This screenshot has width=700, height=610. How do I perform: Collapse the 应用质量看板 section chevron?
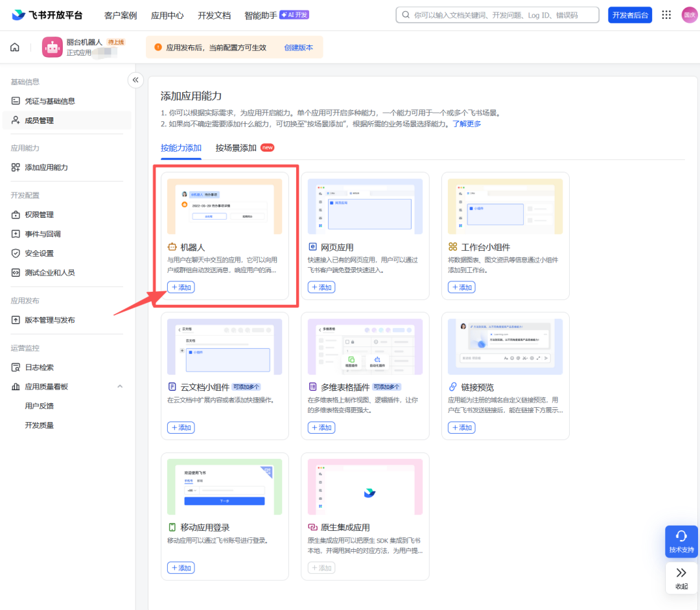(x=120, y=387)
